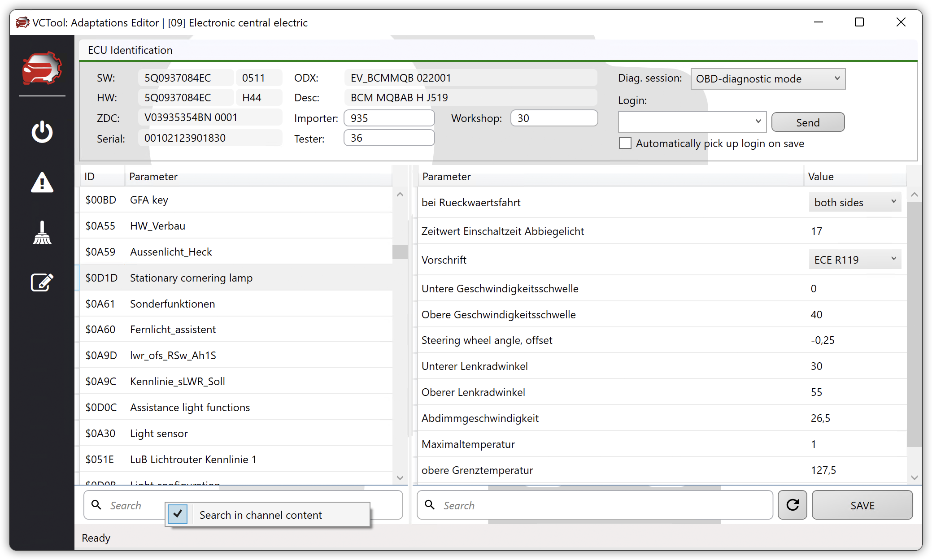Uncheck Search in channel content
Image resolution: width=932 pixels, height=560 pixels.
click(178, 514)
